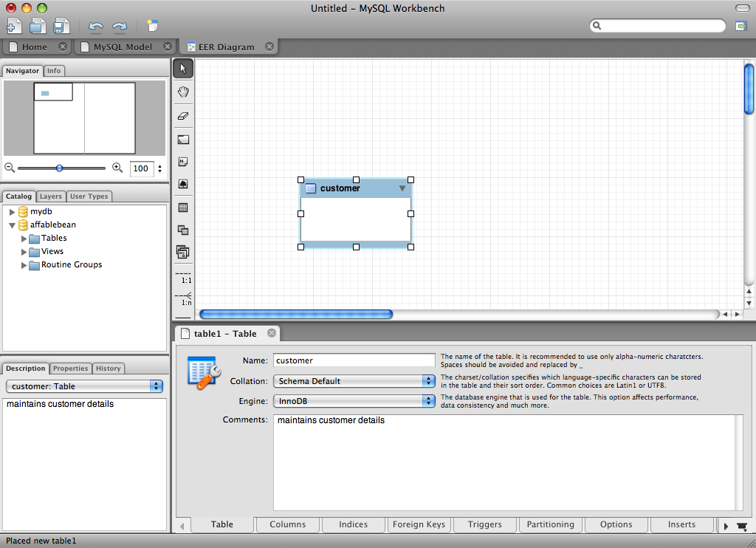Choose the eraser tool

click(183, 116)
